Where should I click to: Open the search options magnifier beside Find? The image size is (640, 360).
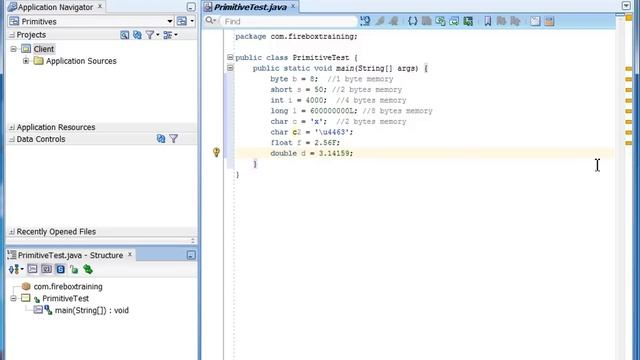(x=210, y=20)
